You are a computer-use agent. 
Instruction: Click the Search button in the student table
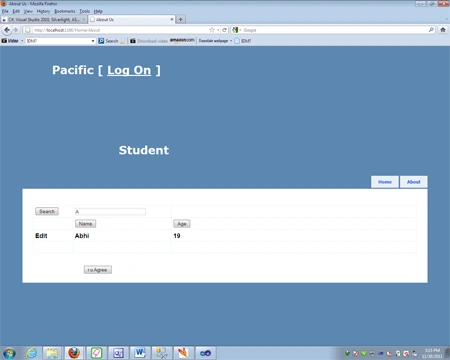pyautogui.click(x=47, y=211)
